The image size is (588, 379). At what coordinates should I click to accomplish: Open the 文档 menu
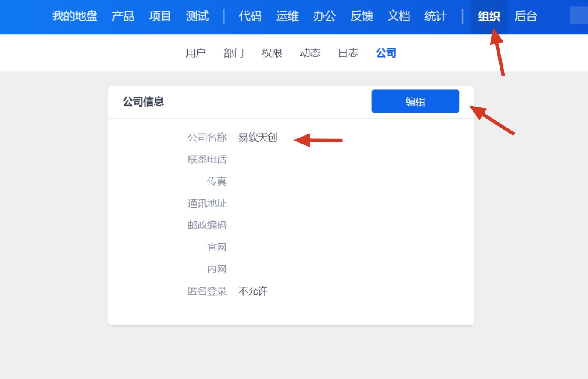[x=399, y=16]
